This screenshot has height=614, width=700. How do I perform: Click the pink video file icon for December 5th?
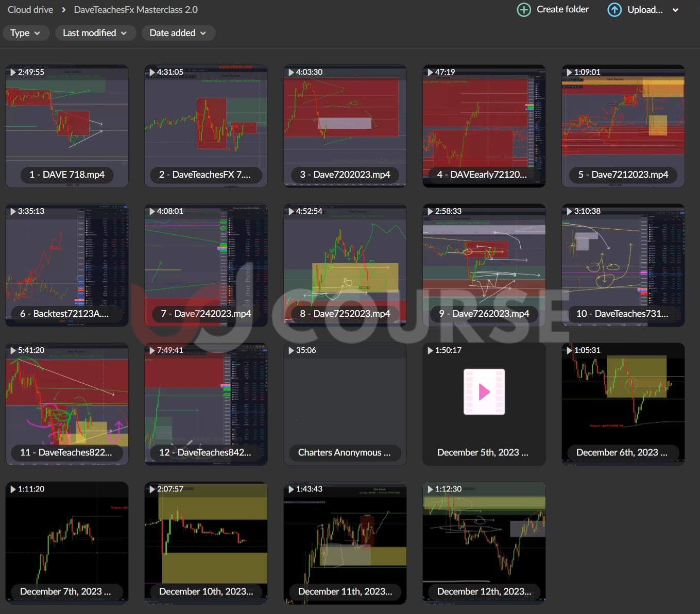[484, 391]
